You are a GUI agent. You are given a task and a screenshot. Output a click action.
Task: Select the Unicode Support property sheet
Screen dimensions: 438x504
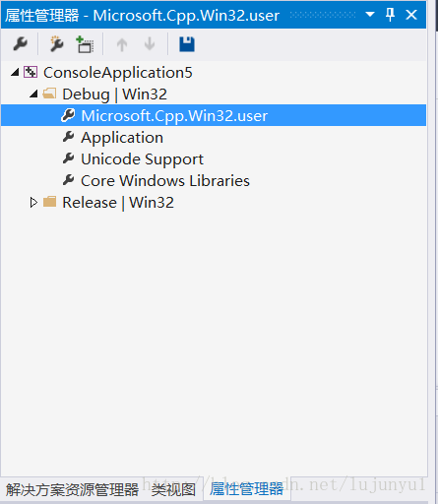coord(142,159)
